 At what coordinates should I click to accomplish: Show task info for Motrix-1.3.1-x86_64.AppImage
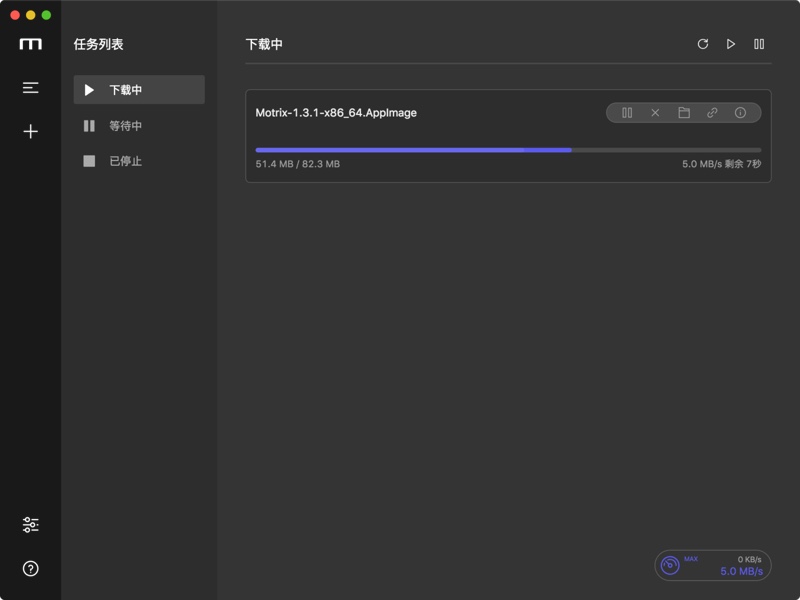coord(740,113)
